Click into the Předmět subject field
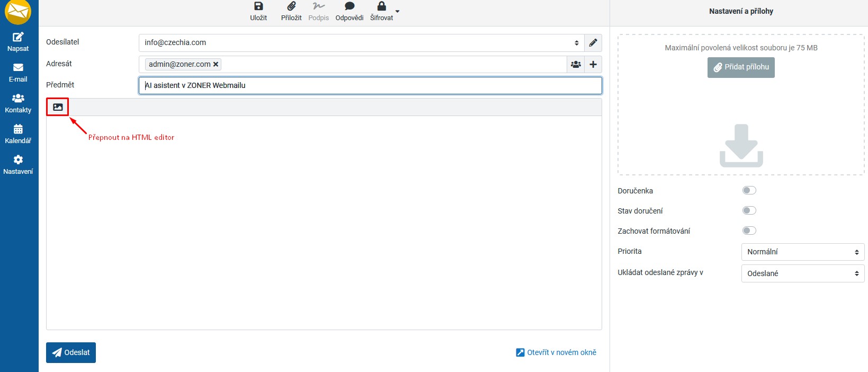The width and height of the screenshot is (868, 372). (x=370, y=86)
